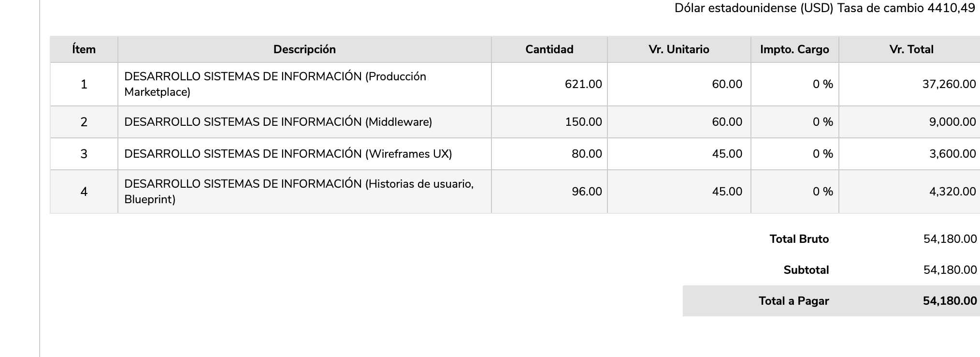Image resolution: width=980 pixels, height=357 pixels.
Task: Click the Ítem column header
Action: click(x=84, y=49)
